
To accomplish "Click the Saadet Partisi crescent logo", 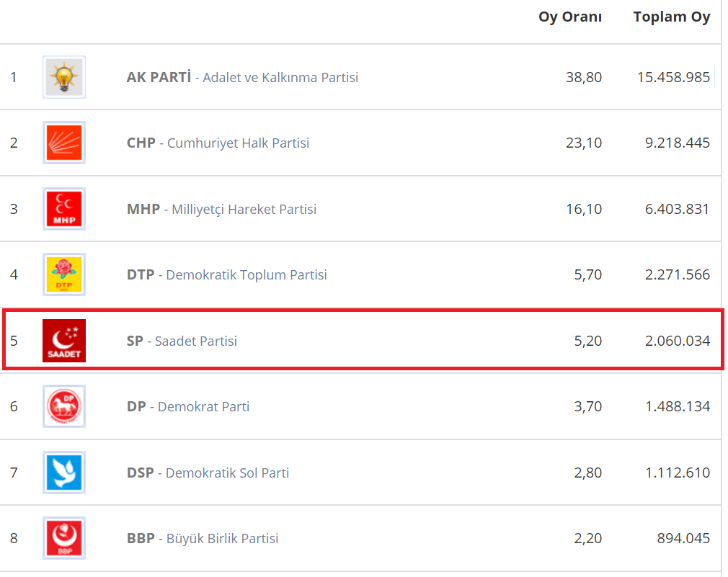I will pos(64,341).
